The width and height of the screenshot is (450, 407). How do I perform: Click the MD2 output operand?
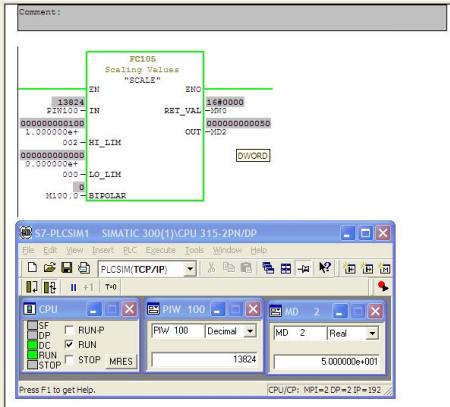point(218,132)
